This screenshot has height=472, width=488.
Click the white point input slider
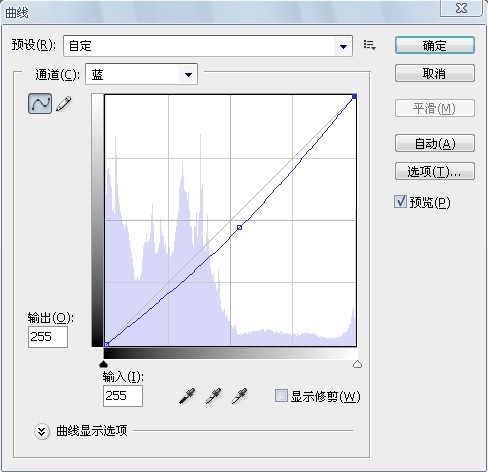click(x=357, y=364)
